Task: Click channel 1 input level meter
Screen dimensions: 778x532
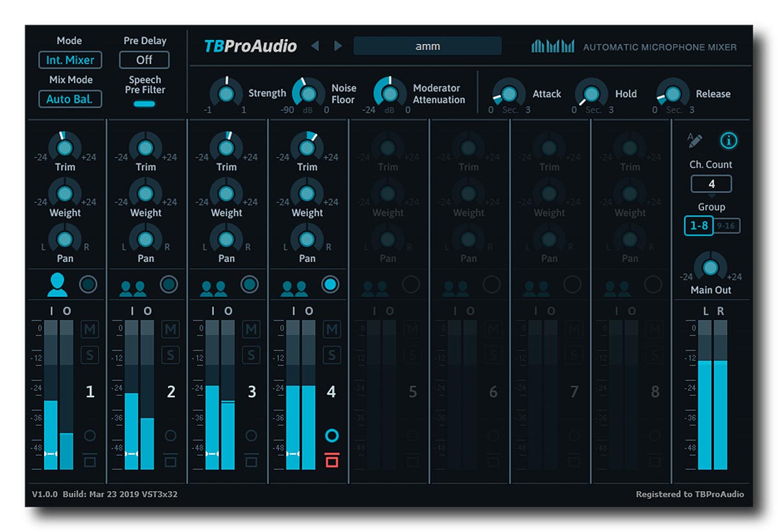Action: 51,395
